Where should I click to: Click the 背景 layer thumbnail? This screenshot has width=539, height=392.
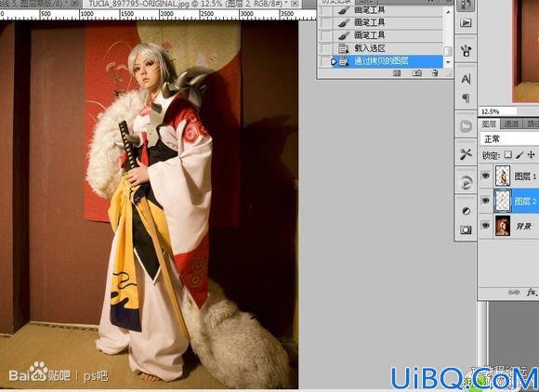502,226
